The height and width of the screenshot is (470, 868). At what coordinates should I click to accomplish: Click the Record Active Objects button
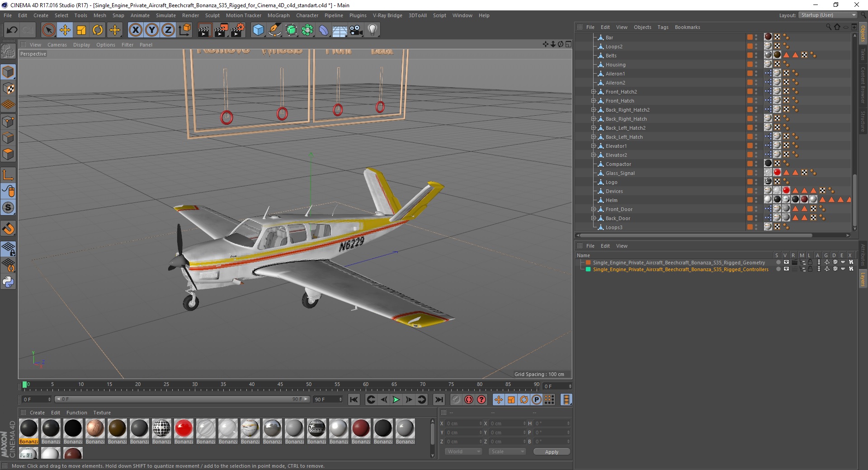tap(456, 399)
